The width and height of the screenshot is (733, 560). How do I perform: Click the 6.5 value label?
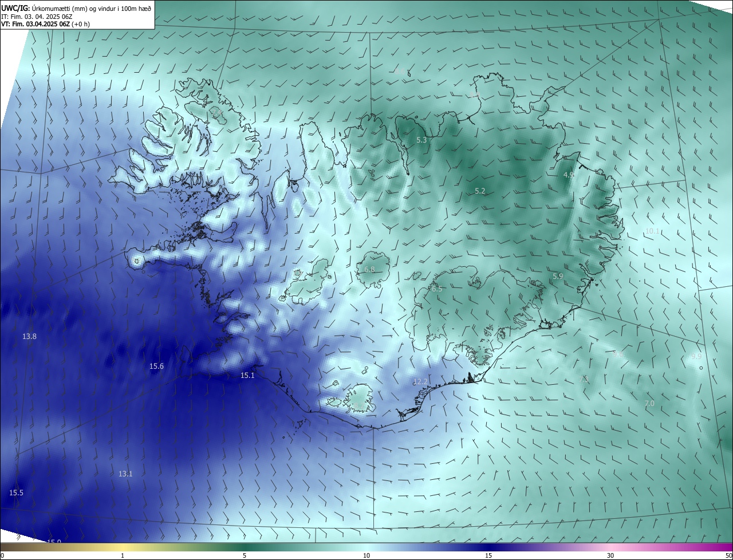(x=437, y=289)
